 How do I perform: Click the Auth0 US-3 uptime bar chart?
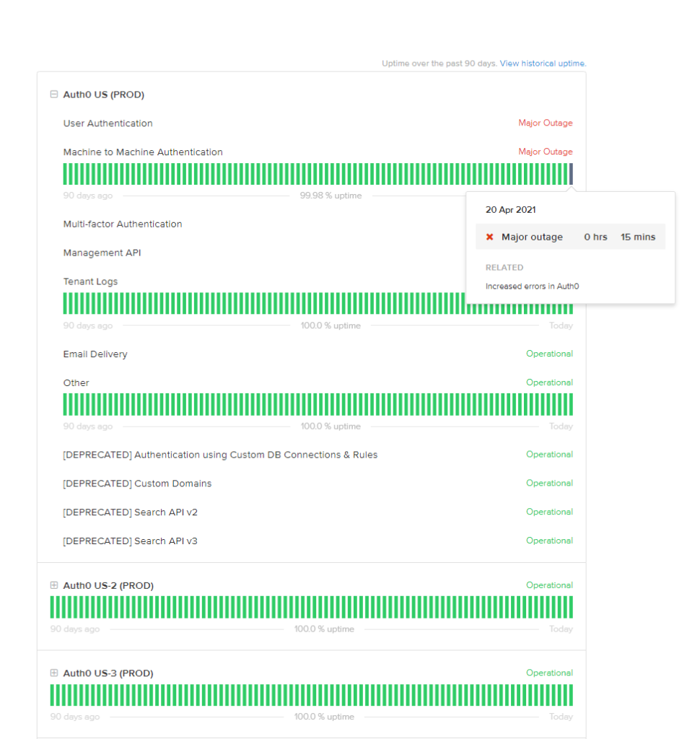(312, 695)
